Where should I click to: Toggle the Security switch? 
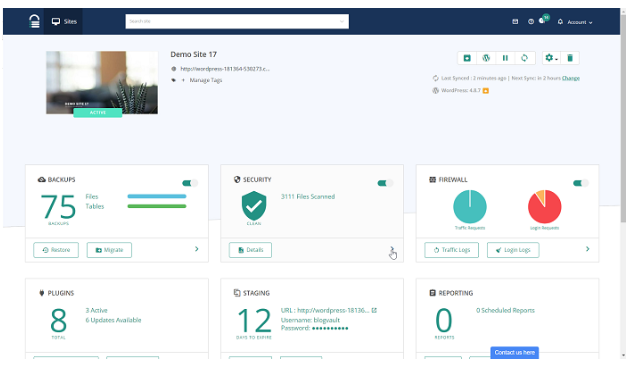(x=385, y=183)
